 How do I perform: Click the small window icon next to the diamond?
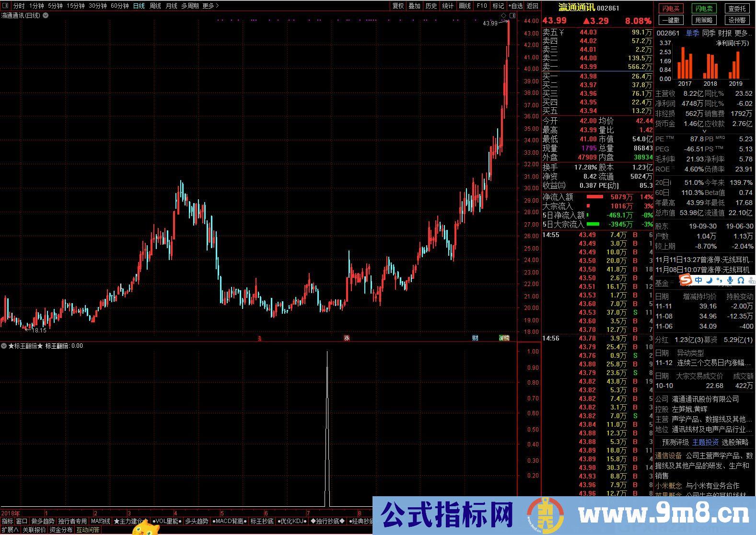[x=512, y=16]
